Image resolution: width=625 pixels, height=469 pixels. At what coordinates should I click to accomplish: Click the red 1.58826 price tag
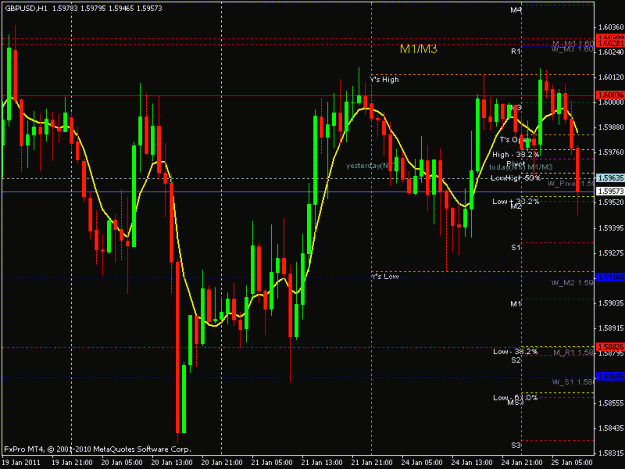click(610, 347)
